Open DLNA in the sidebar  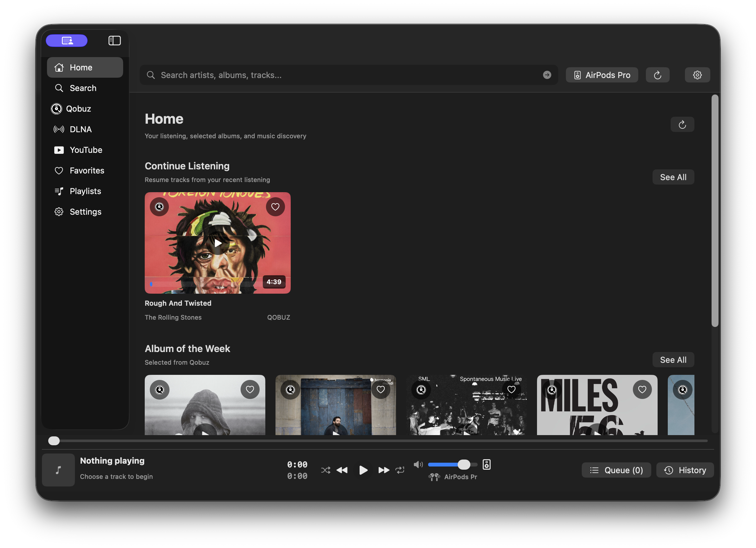point(85,129)
